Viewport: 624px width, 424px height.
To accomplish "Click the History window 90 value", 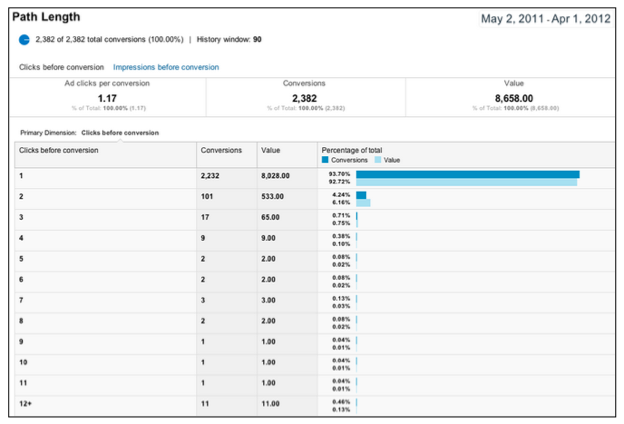I will pos(257,40).
